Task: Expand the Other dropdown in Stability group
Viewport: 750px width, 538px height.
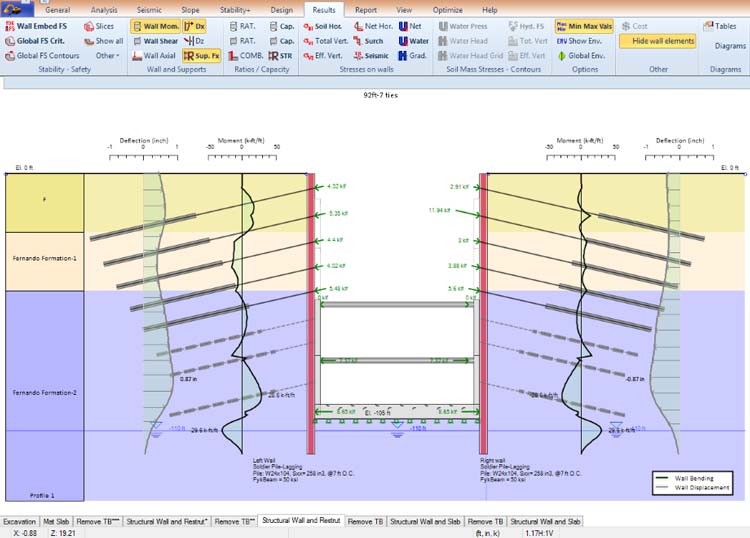Action: (x=108, y=56)
